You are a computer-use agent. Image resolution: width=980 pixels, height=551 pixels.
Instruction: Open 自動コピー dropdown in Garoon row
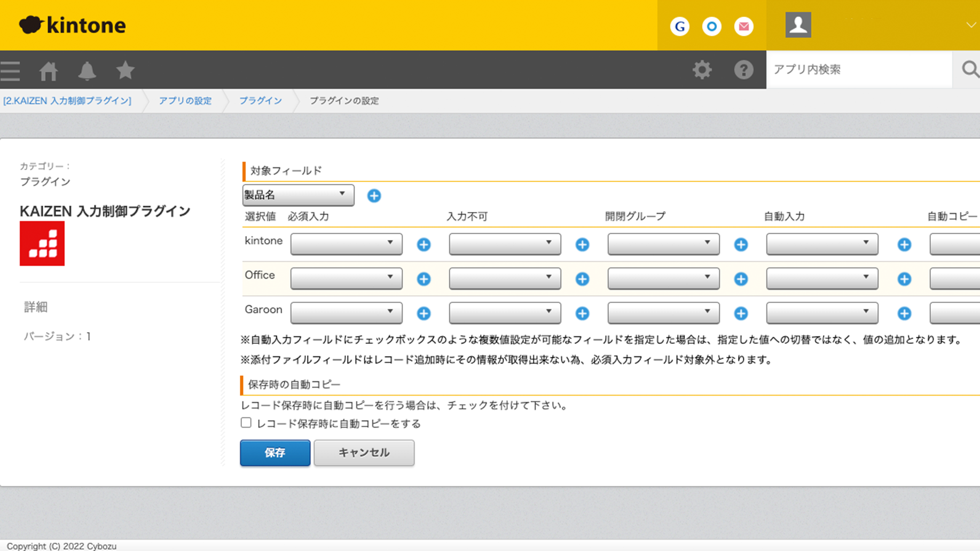point(955,313)
